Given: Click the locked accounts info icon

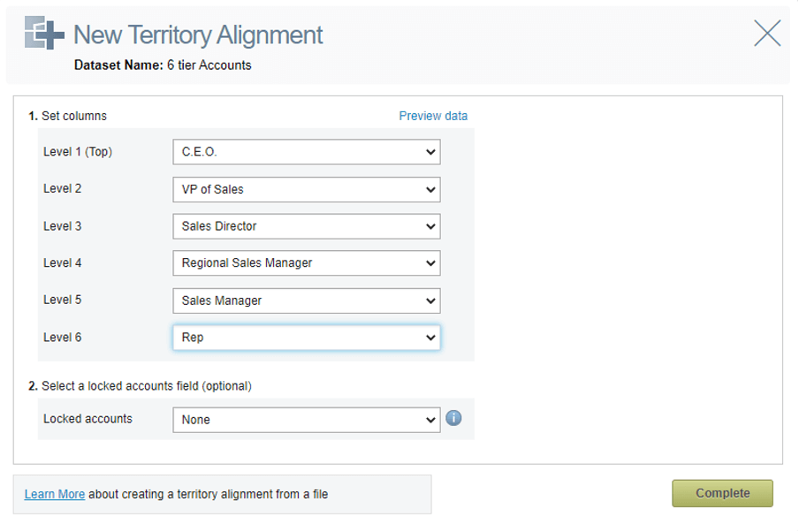Looking at the screenshot, I should [453, 418].
